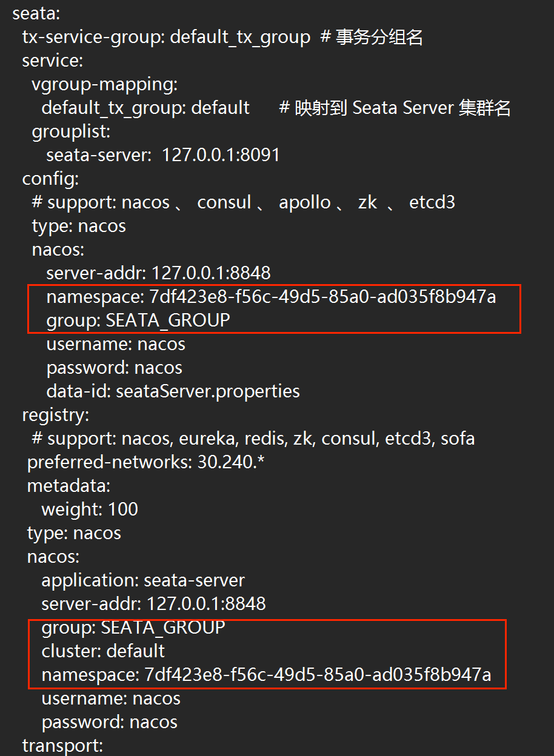Click 'server-addr: 127.0.0.1:8848' under registry
Viewport: 554px width, 756px height.
153,604
